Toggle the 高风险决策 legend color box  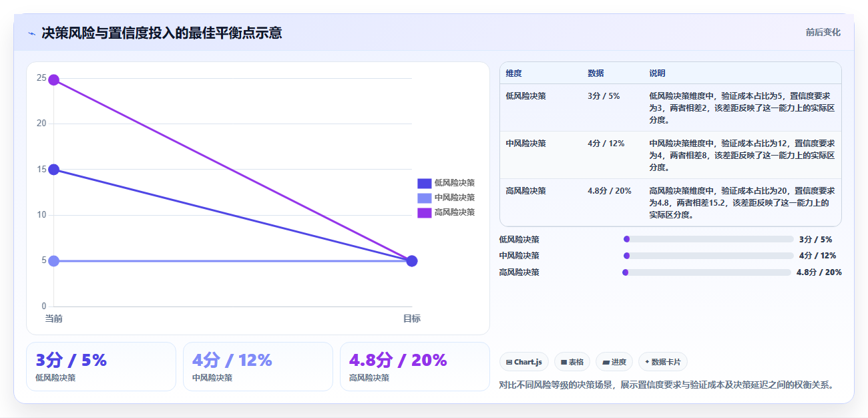click(x=425, y=212)
